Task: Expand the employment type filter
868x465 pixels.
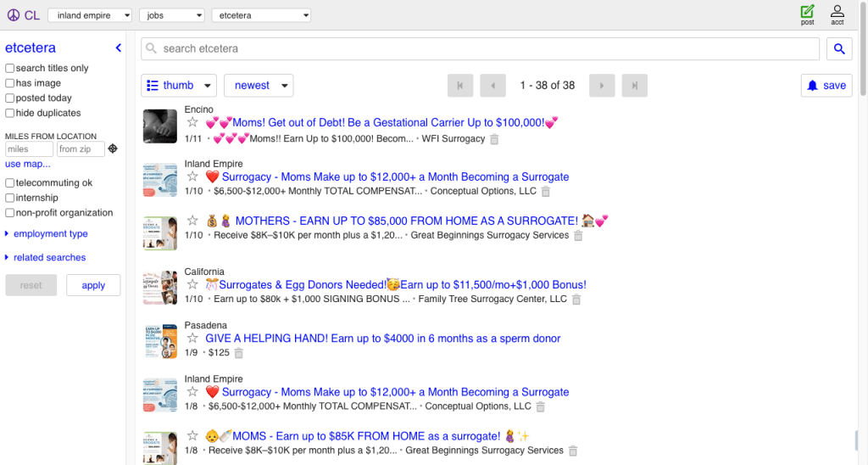Action: [x=50, y=234]
